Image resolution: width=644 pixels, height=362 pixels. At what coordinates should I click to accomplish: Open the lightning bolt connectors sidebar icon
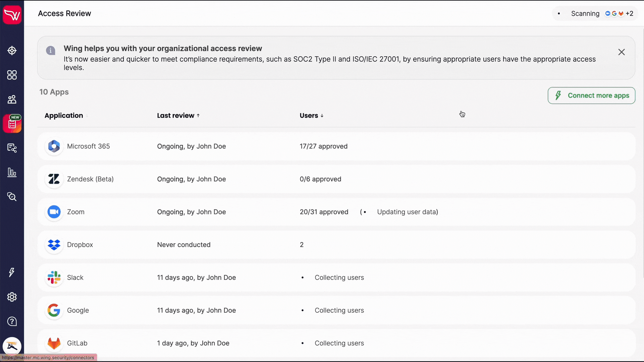(12, 272)
